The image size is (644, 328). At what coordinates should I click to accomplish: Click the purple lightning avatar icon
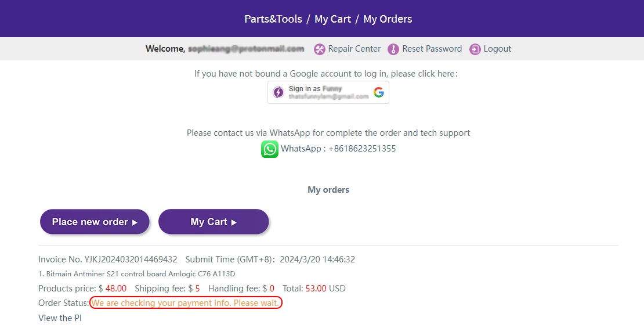pos(278,92)
